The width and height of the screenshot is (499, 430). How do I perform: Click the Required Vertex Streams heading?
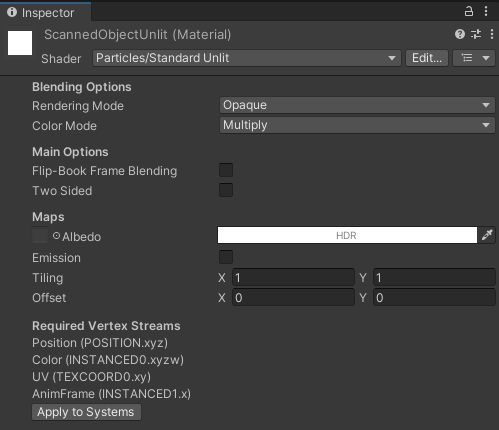click(x=106, y=326)
